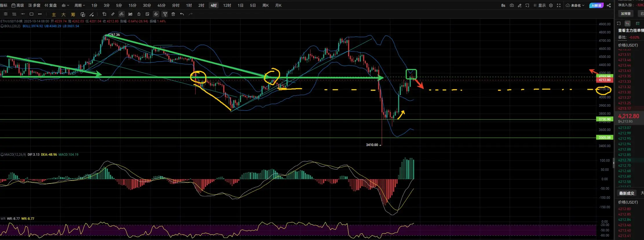This screenshot has height=240, width=644.
Task: Click the 加预警 add alert button
Action: (626, 14)
